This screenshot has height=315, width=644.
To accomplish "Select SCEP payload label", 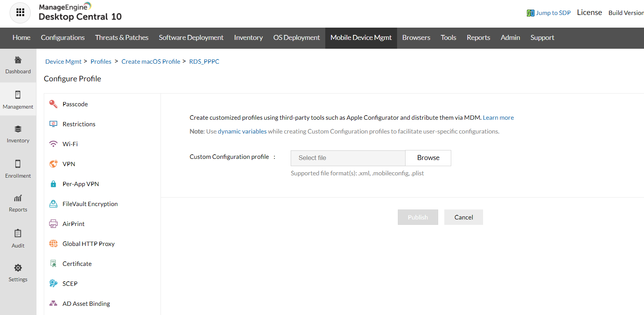I will (70, 284).
